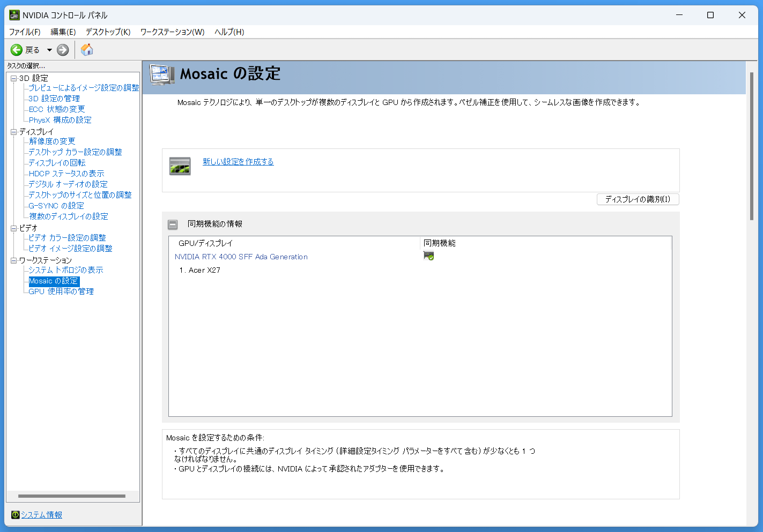Go to the Home page icon
The height and width of the screenshot is (532, 763).
pyautogui.click(x=87, y=50)
